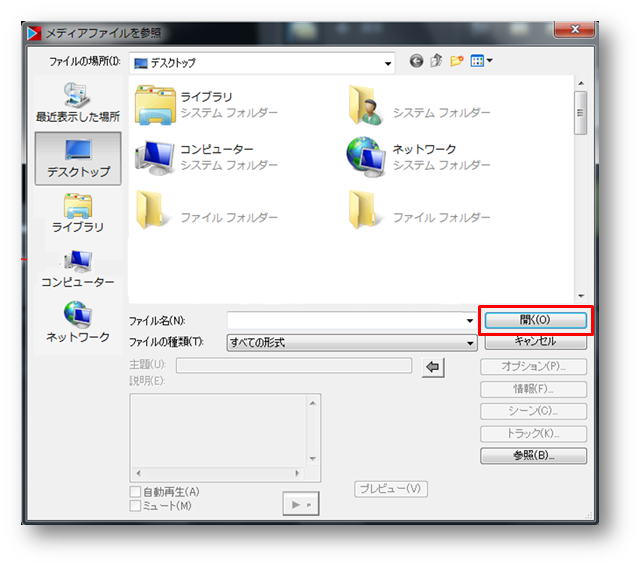Click the プレビュー(V) button
This screenshot has height=567, width=641.
click(x=391, y=489)
